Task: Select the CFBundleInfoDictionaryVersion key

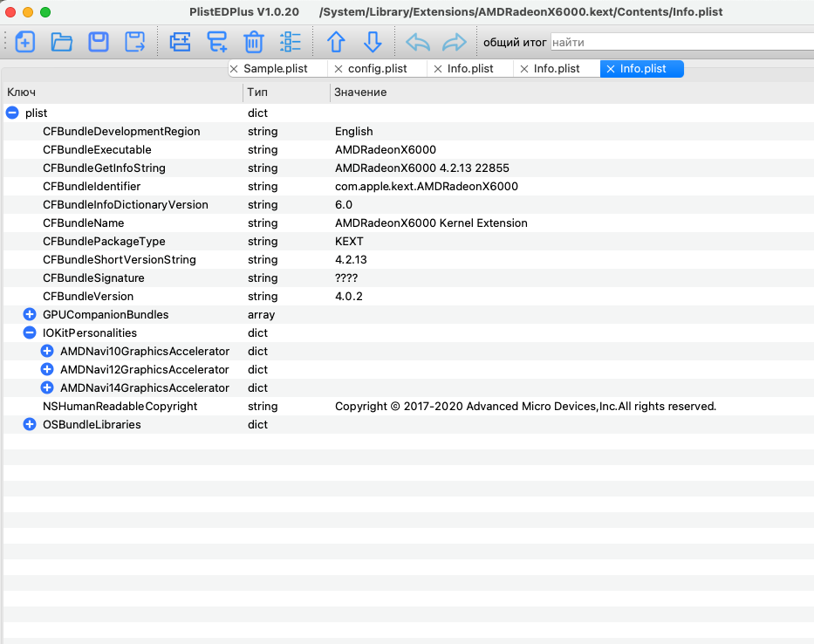Action: (x=125, y=204)
